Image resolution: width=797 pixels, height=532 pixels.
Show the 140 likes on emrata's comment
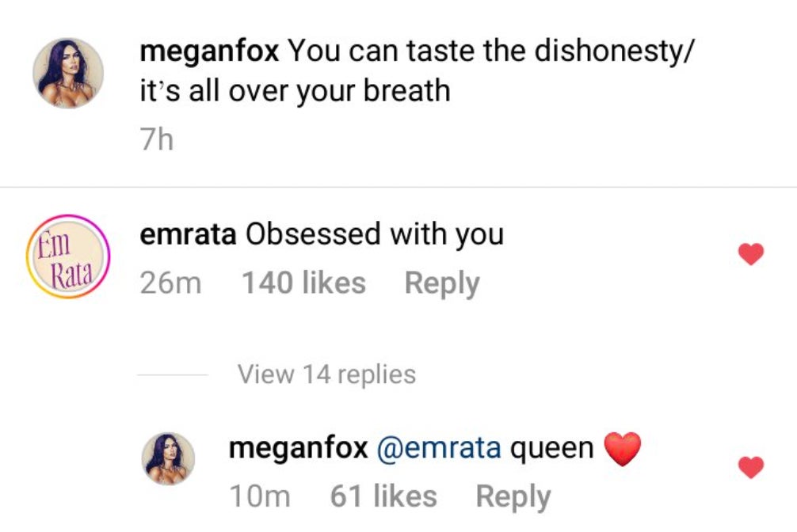[303, 283]
